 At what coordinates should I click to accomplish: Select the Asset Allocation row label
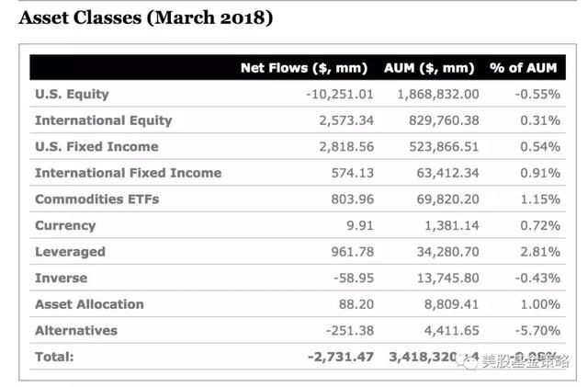click(89, 304)
